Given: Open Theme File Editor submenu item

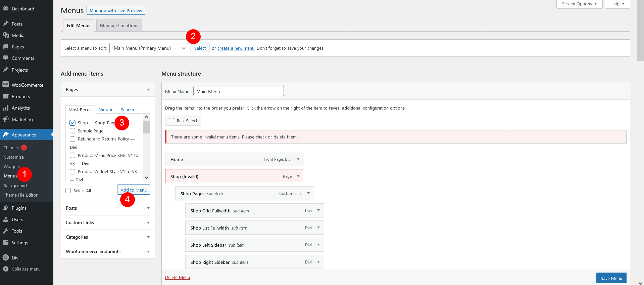Looking at the screenshot, I should coord(20,195).
